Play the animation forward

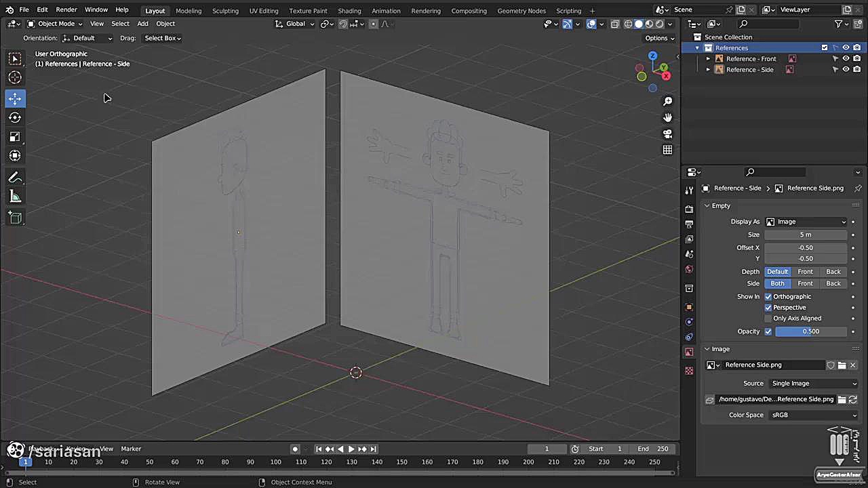tap(351, 449)
